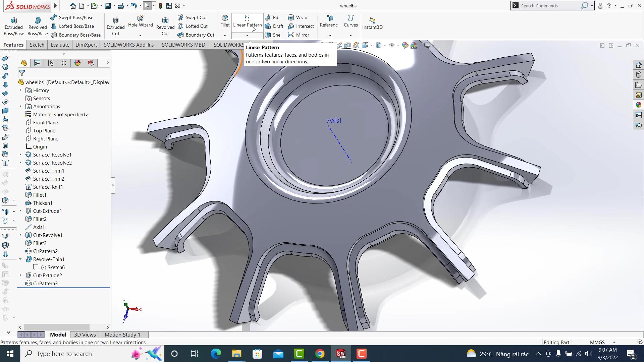Open the Hole Wizard
This screenshot has width=644, height=362.
tap(140, 23)
